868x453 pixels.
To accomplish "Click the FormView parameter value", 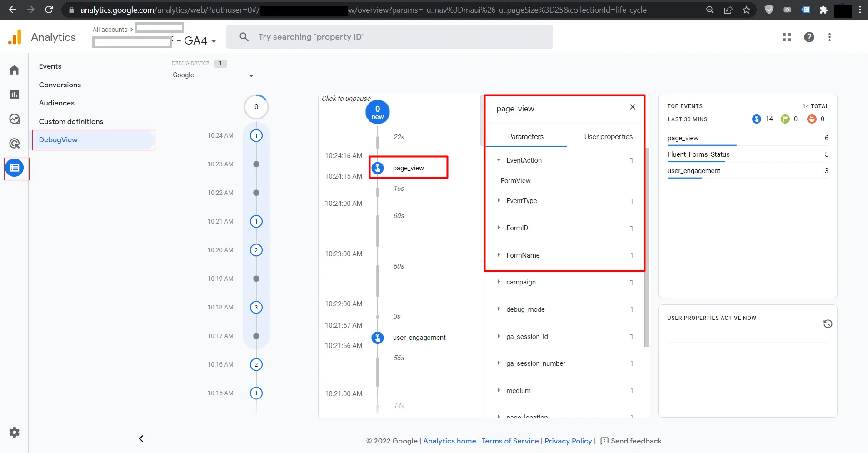I will click(x=515, y=181).
